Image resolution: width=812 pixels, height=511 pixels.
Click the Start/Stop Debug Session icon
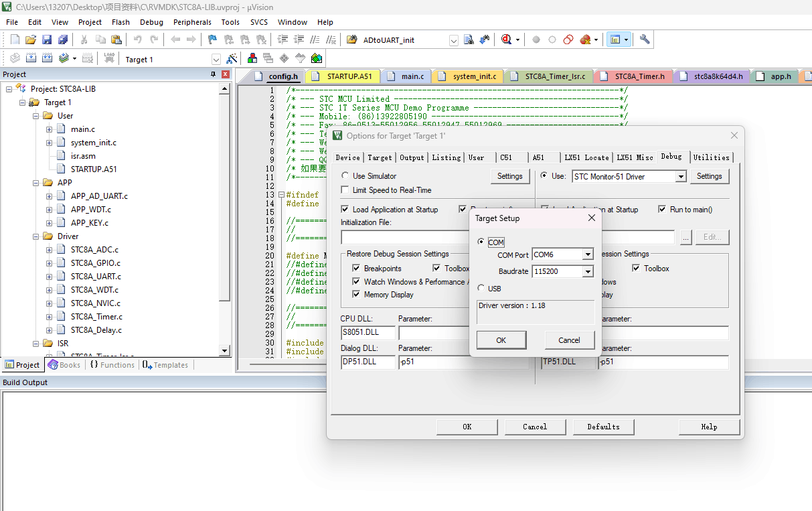pyautogui.click(x=507, y=40)
